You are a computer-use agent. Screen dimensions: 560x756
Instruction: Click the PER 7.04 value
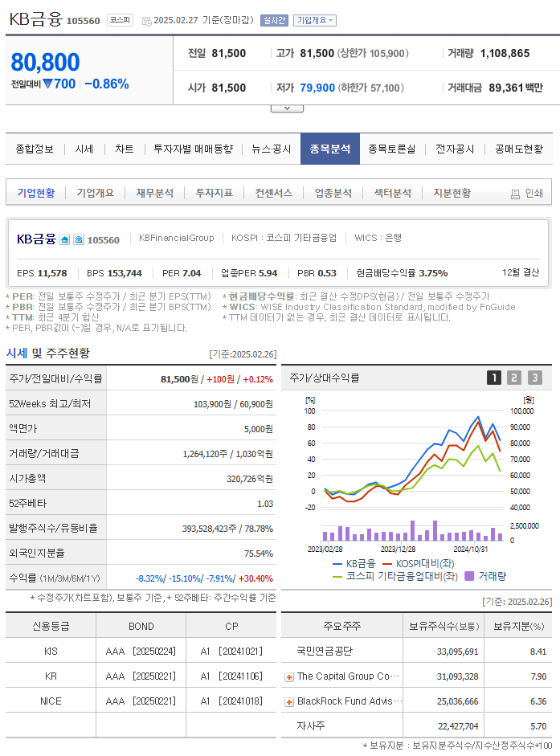192,273
